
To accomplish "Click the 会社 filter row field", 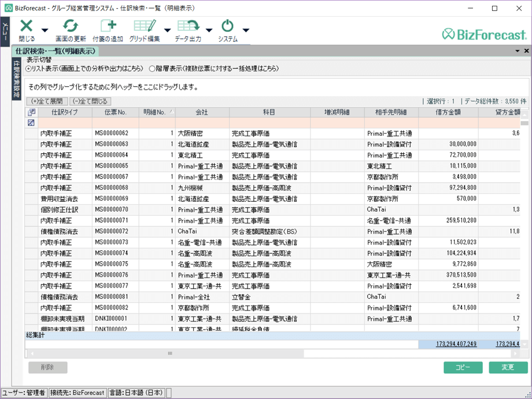I will (202, 123).
